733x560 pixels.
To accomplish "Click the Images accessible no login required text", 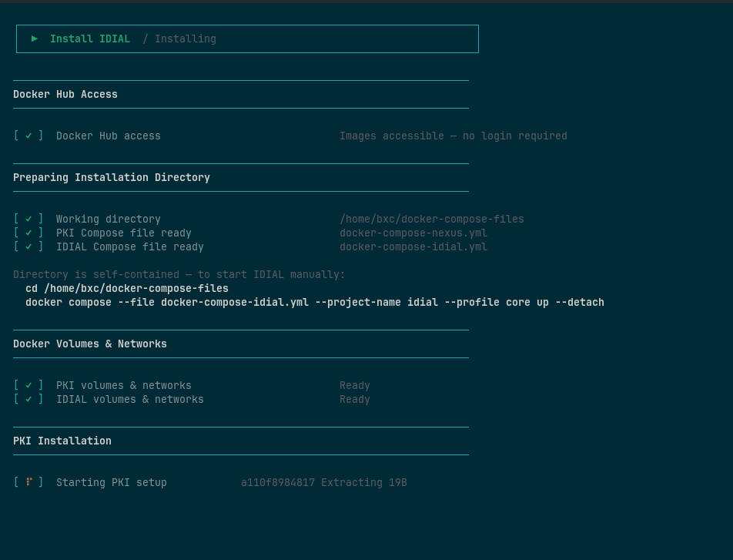I will point(453,136).
